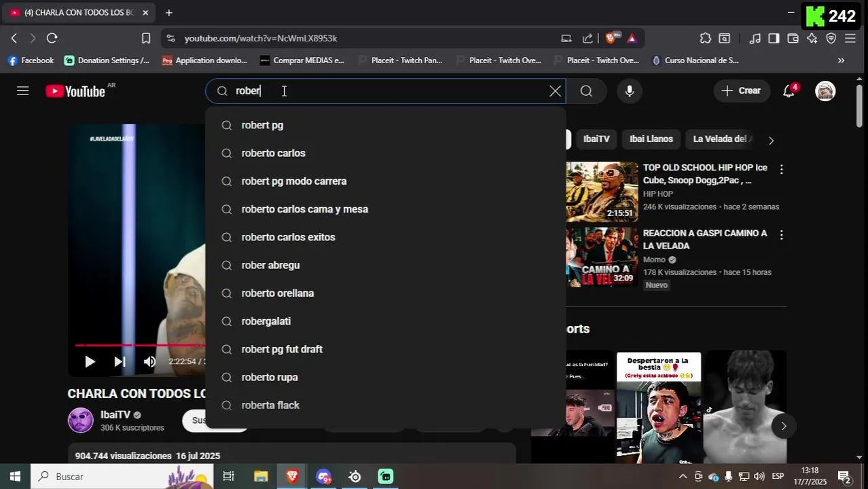
Task: Select the 'roberto rupa' suggestion
Action: pyautogui.click(x=385, y=377)
